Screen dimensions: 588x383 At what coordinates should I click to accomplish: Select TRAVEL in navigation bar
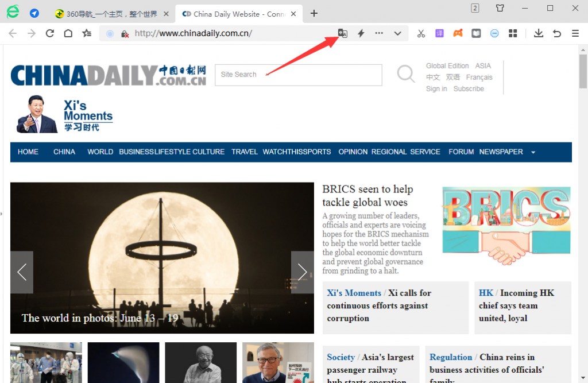[245, 152]
